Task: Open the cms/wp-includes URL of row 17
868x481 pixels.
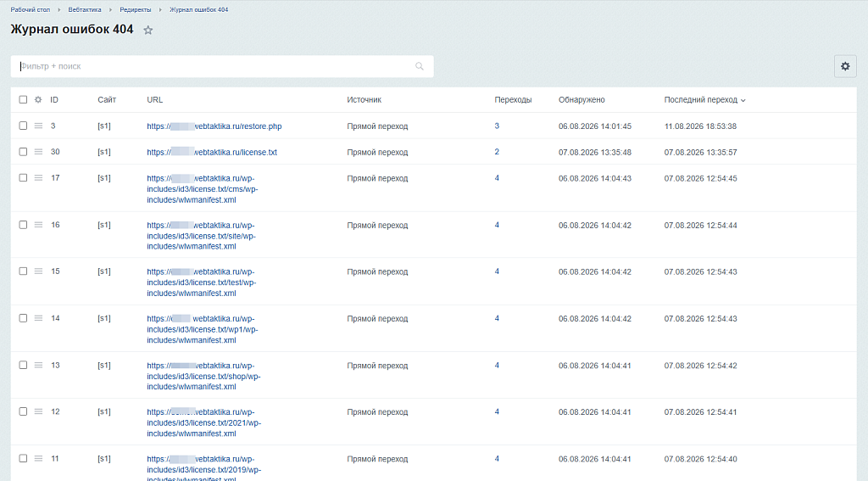Action: tap(202, 189)
